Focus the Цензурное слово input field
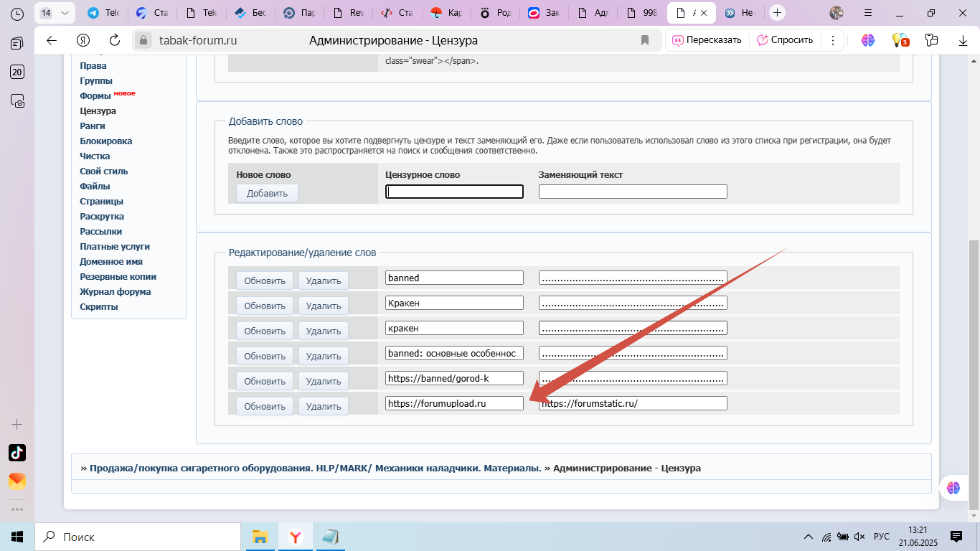 coord(455,192)
